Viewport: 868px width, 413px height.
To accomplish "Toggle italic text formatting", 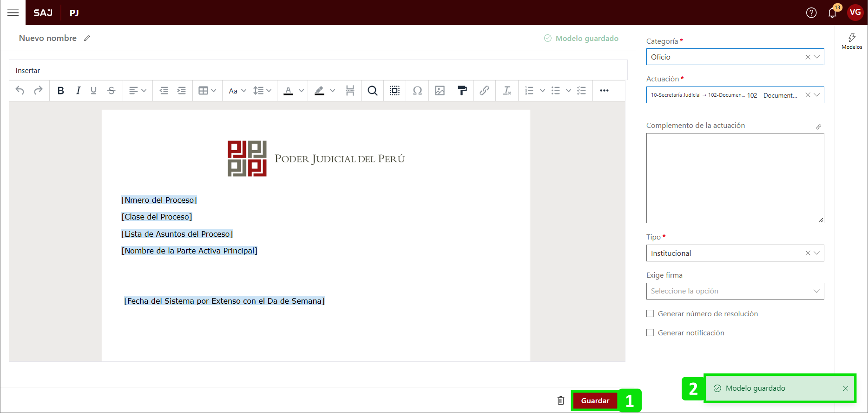I will tap(78, 91).
